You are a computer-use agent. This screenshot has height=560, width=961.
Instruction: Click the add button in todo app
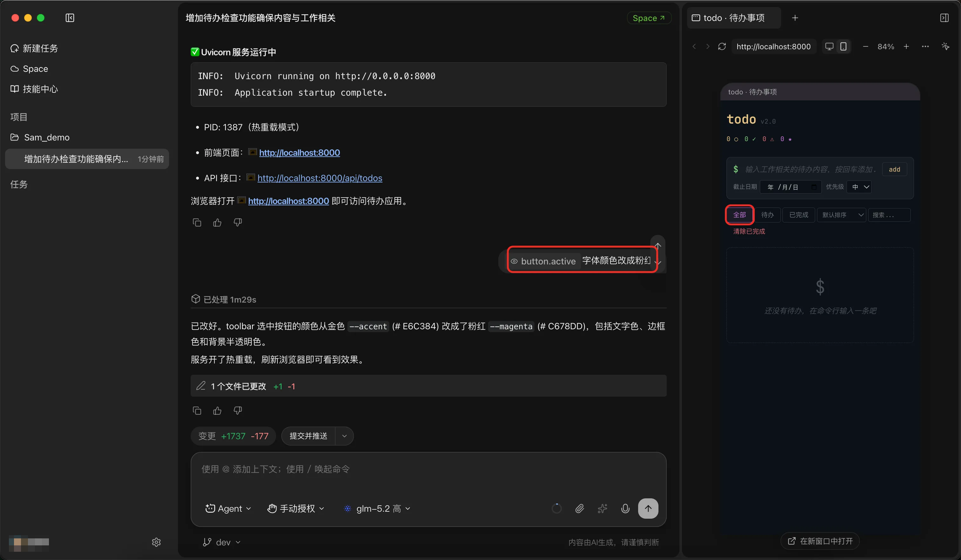(894, 169)
